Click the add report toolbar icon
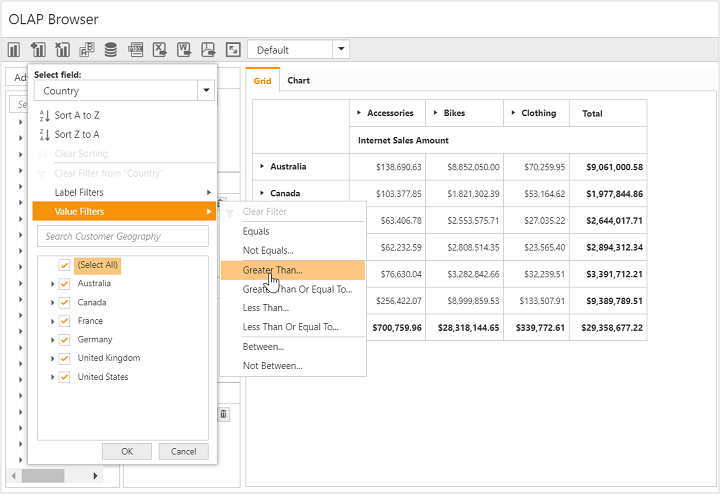The width and height of the screenshot is (720, 494). coord(38,49)
